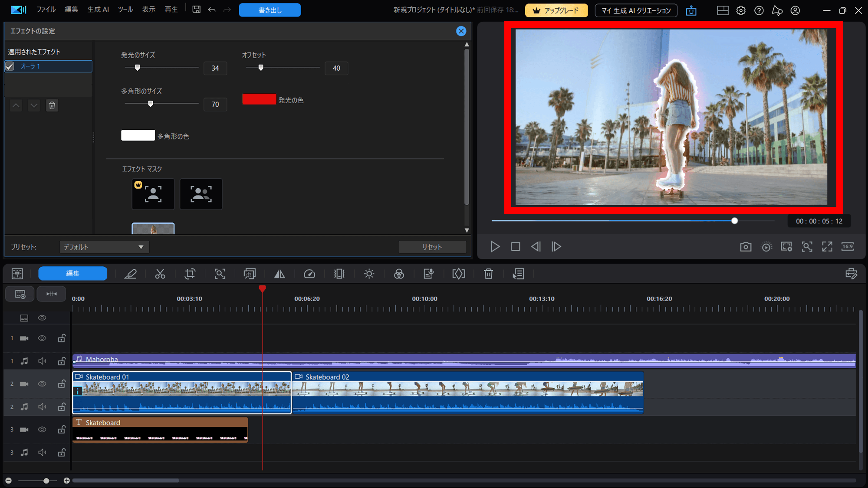
Task: Open the 16:9 aspect ratio selector
Action: tap(848, 247)
